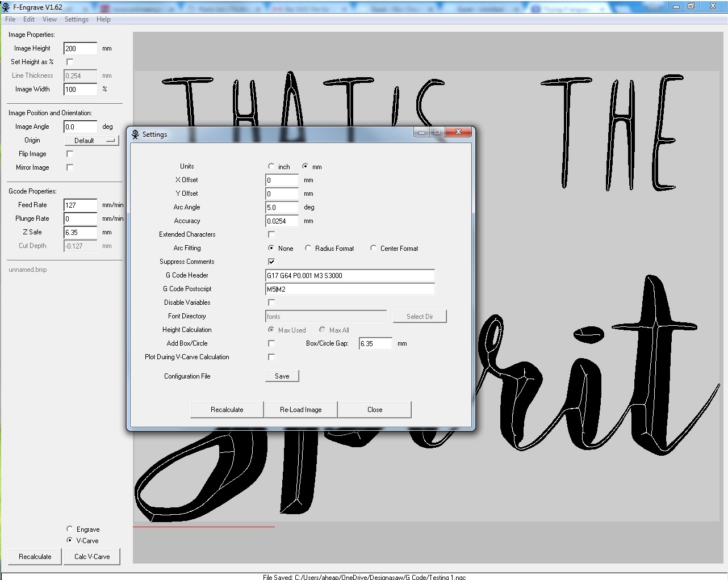Select the Engrave mode radio button
Screen dimensions: 728x580
click(x=70, y=529)
